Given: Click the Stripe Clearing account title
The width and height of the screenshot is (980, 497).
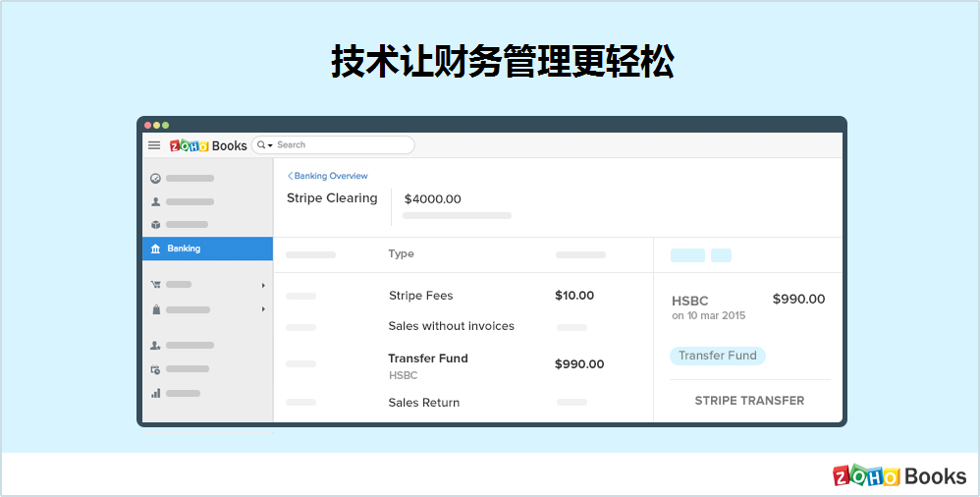Looking at the screenshot, I should point(332,198).
